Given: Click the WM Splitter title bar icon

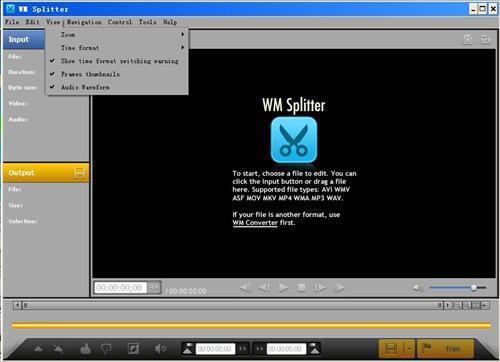Looking at the screenshot, I should tap(11, 9).
